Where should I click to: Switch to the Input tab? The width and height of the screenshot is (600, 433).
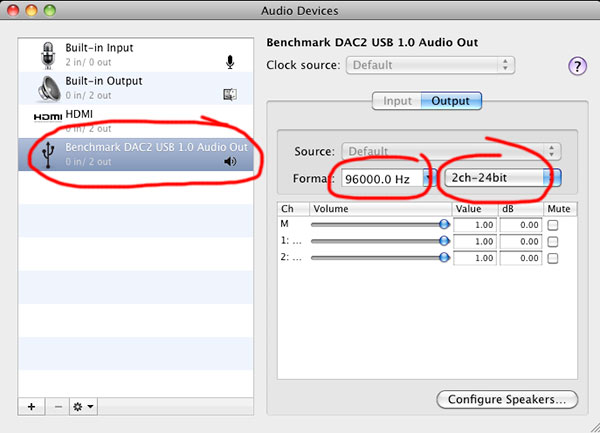[x=397, y=101]
